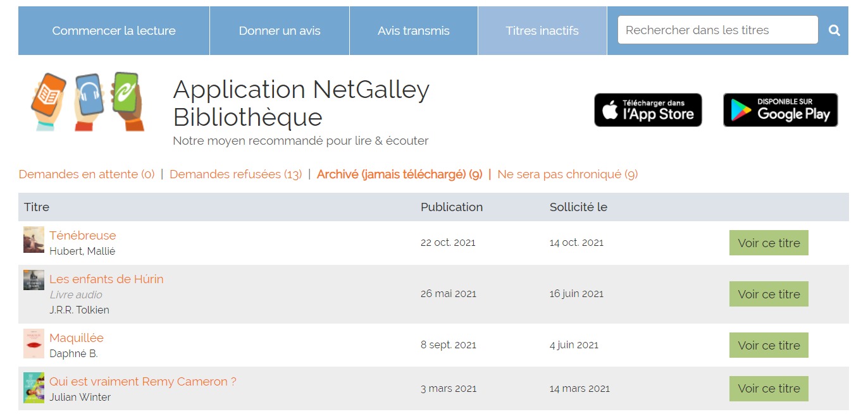Screen dimensions: 868x414
Task: Click the NetGalley app hands illustration
Action: [x=88, y=102]
